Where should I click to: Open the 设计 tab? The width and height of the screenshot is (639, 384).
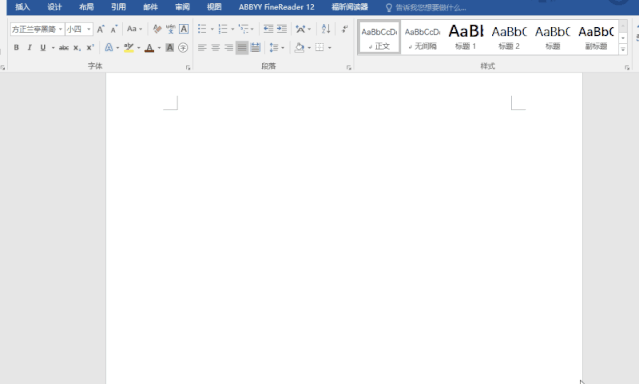click(54, 7)
